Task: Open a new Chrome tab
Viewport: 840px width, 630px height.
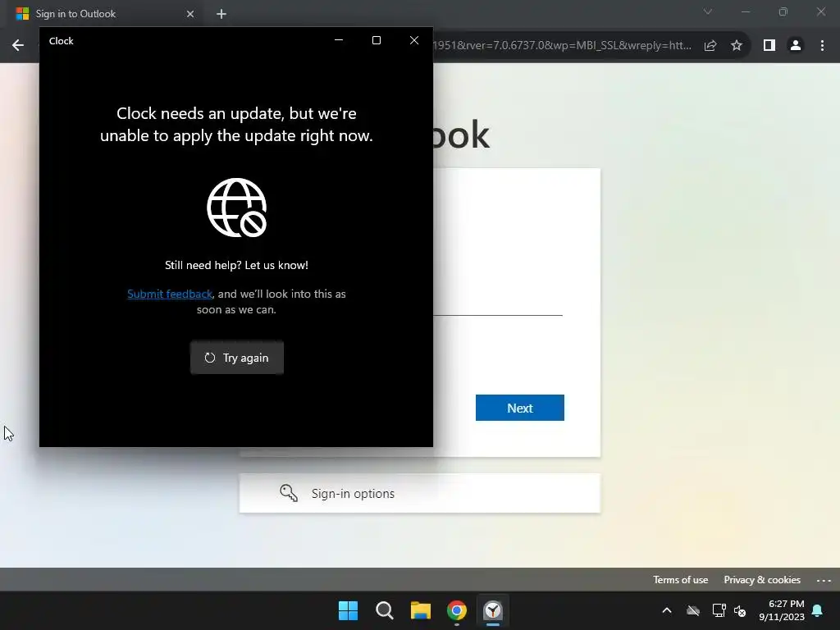Action: 221,14
